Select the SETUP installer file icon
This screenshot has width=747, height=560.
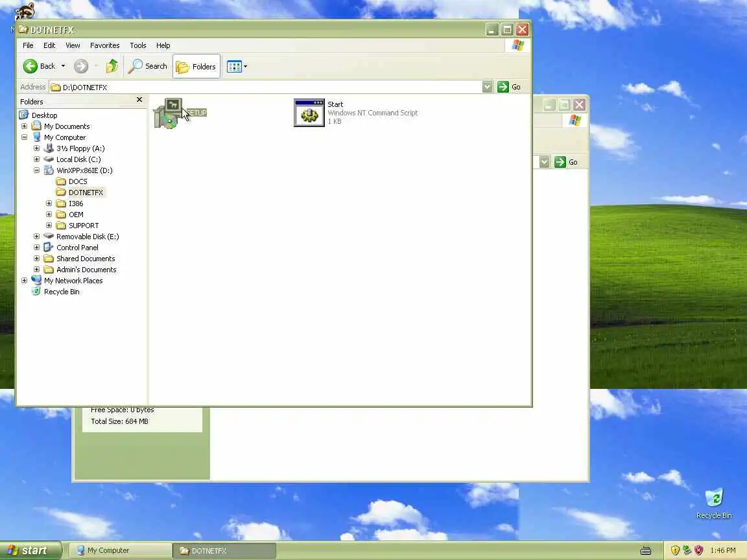(168, 113)
